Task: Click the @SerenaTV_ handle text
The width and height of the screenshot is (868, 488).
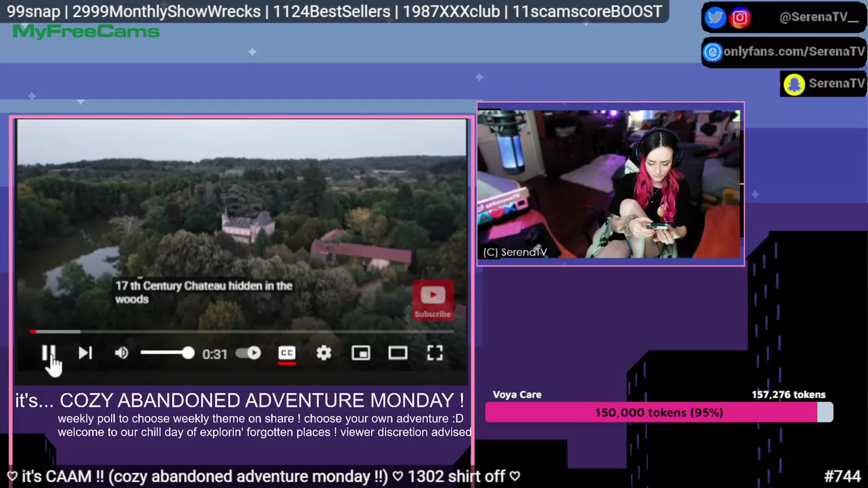Action: (818, 17)
